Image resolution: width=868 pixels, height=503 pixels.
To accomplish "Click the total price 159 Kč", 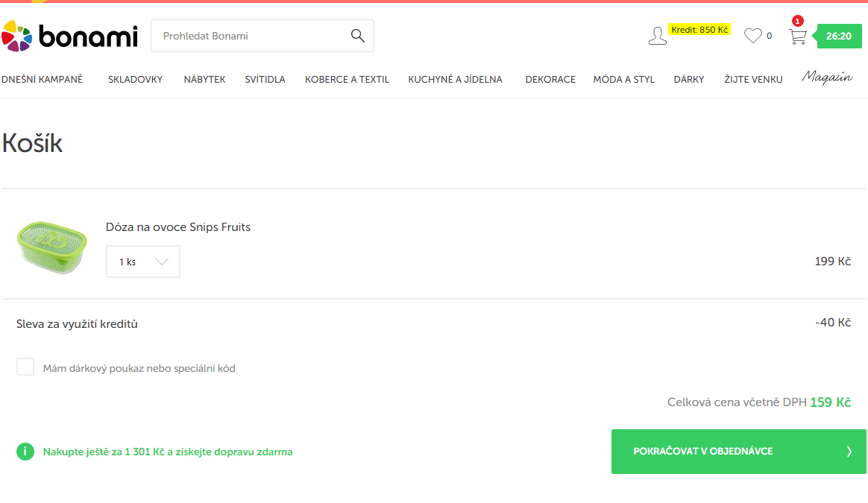I will point(831,402).
